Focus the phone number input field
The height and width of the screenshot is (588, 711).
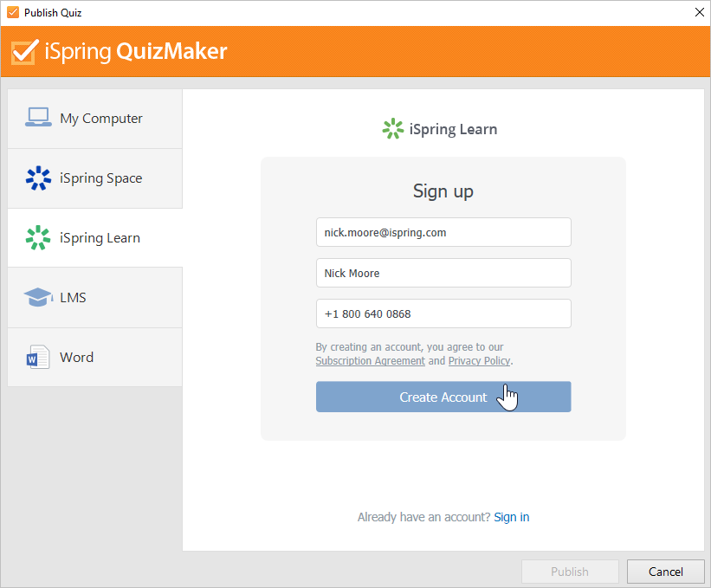(x=443, y=313)
